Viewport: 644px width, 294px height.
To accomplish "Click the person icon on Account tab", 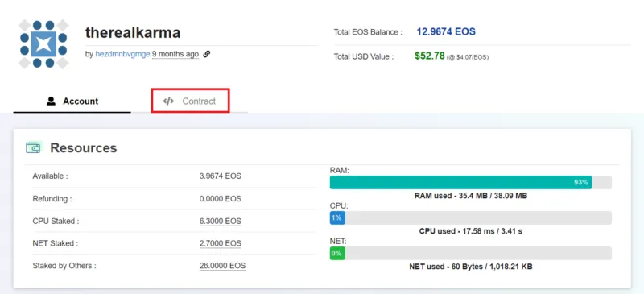I will click(x=51, y=101).
